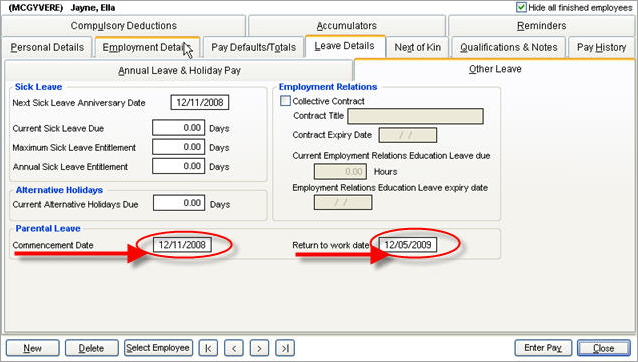This screenshot has width=638, height=362.
Task: Uncheck Hide all finished employees
Action: coord(521,7)
